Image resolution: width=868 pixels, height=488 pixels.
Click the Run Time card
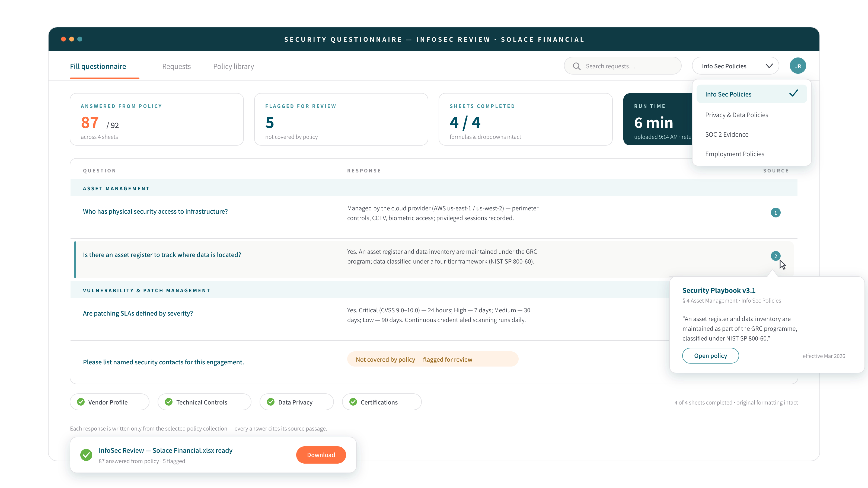coord(658,119)
